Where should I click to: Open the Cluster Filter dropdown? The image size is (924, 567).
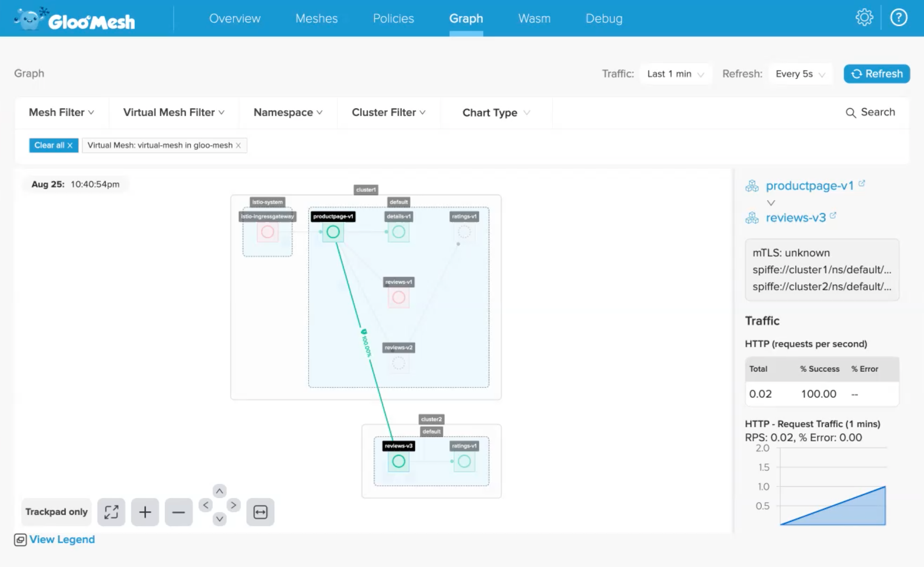pyautogui.click(x=389, y=112)
